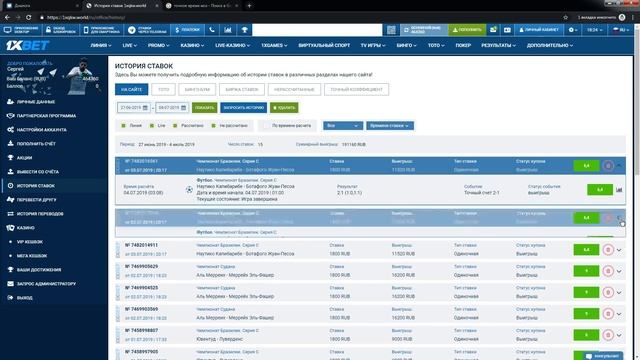This screenshot has width=640, height=360.
Task: Click the dollar payments button
Action: pyautogui.click(x=187, y=30)
